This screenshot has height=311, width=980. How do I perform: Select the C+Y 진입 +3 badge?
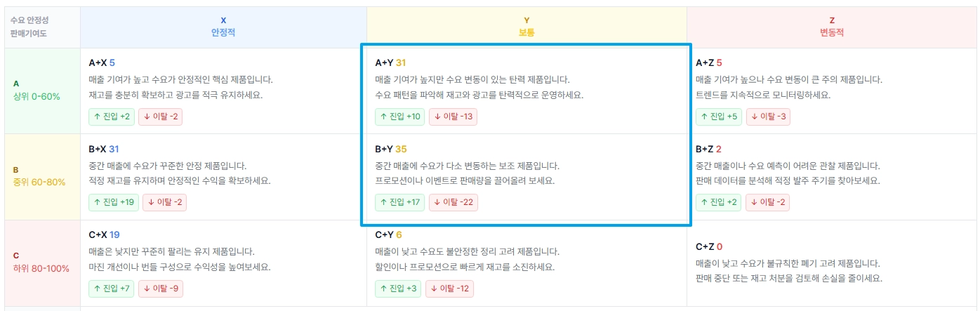tap(398, 289)
